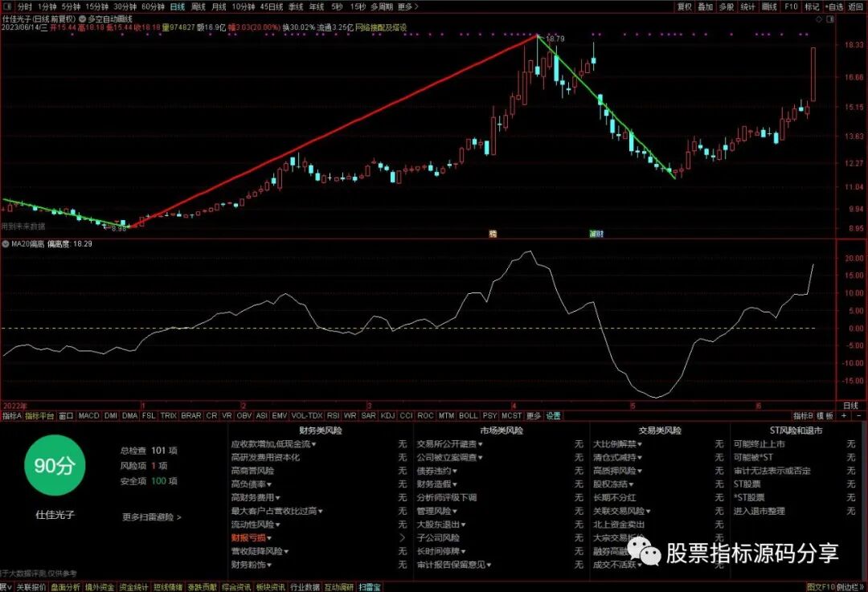
Task: Expand the 财务粉饰 item
Action: click(x=252, y=565)
